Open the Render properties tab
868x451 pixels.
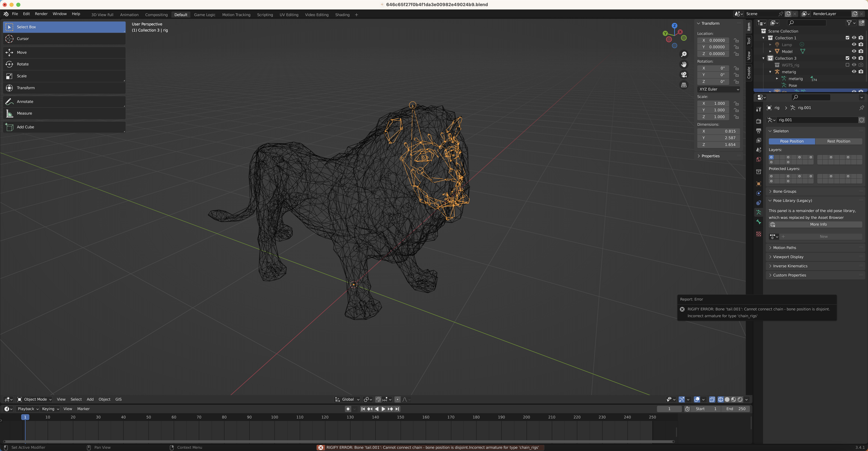tap(758, 121)
